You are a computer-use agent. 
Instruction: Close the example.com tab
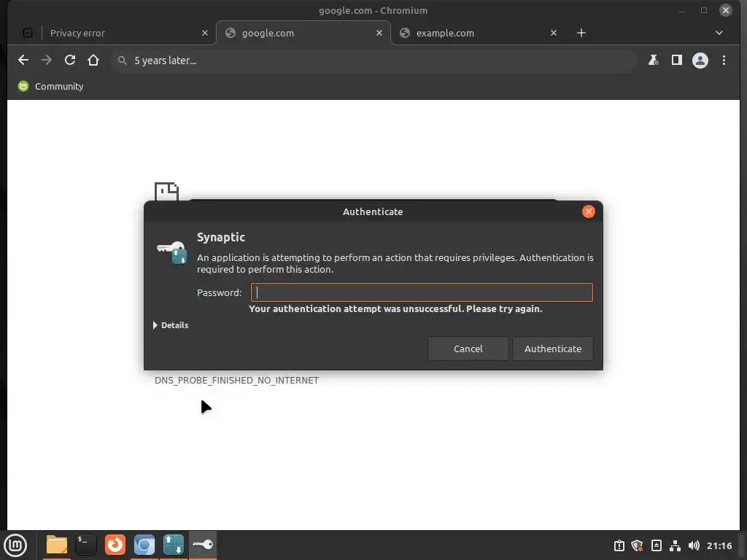554,33
